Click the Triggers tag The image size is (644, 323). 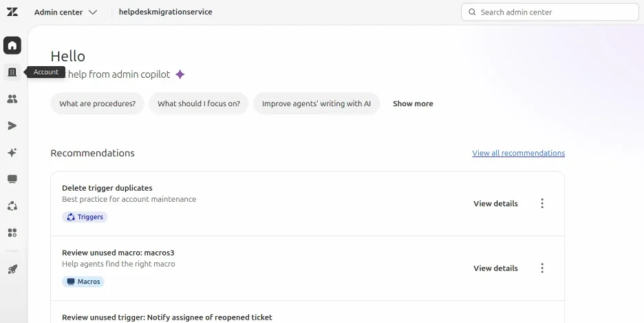coord(85,217)
